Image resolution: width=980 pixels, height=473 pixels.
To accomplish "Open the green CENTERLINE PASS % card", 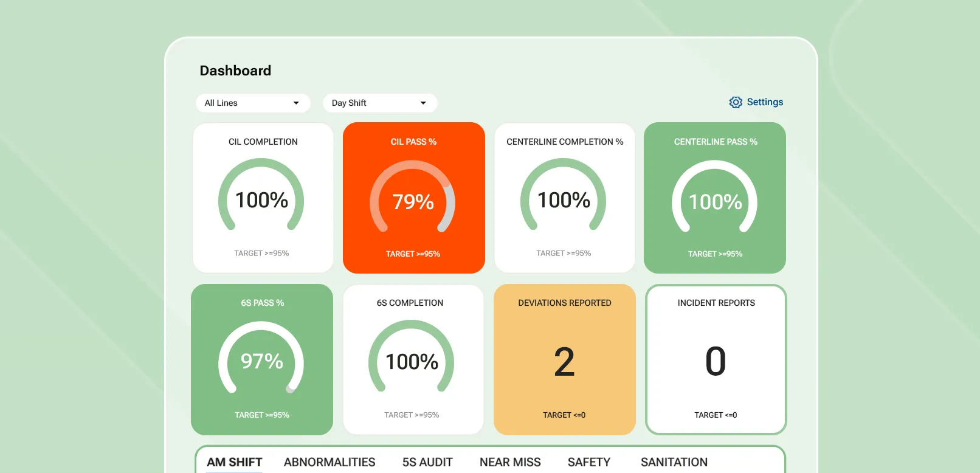I will pyautogui.click(x=715, y=198).
